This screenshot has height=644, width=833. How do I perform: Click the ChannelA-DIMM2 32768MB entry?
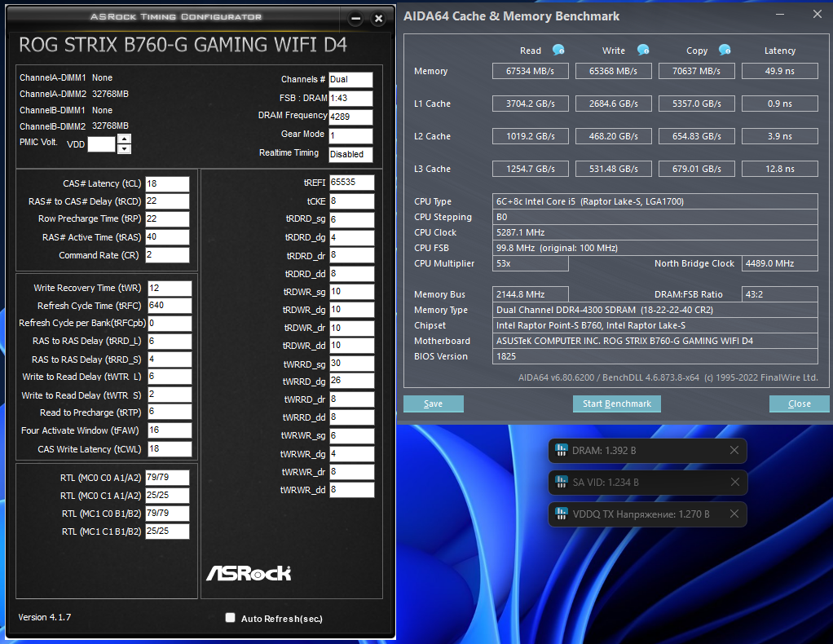(x=74, y=94)
